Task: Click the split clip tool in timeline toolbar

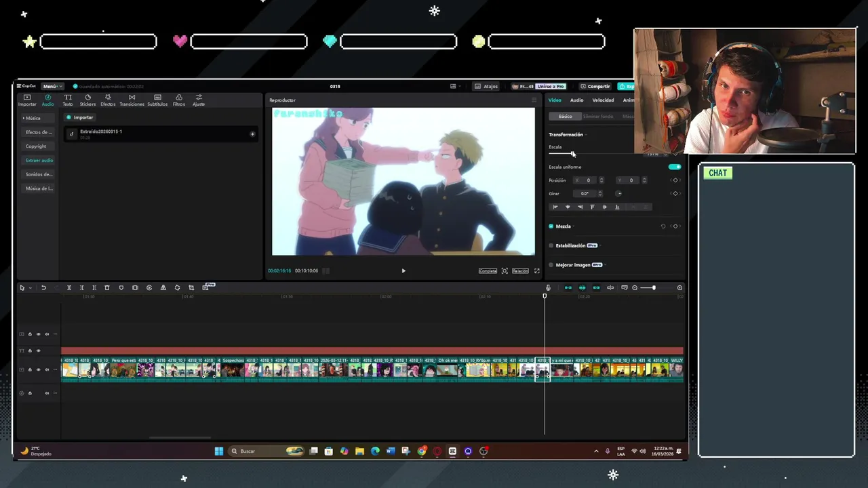Action: [68, 288]
